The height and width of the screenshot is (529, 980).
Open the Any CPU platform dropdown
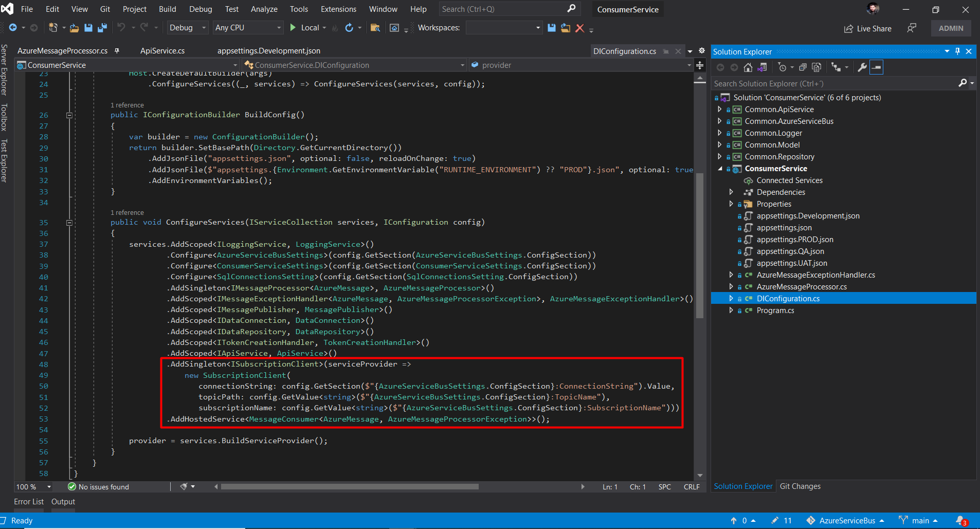(x=247, y=27)
